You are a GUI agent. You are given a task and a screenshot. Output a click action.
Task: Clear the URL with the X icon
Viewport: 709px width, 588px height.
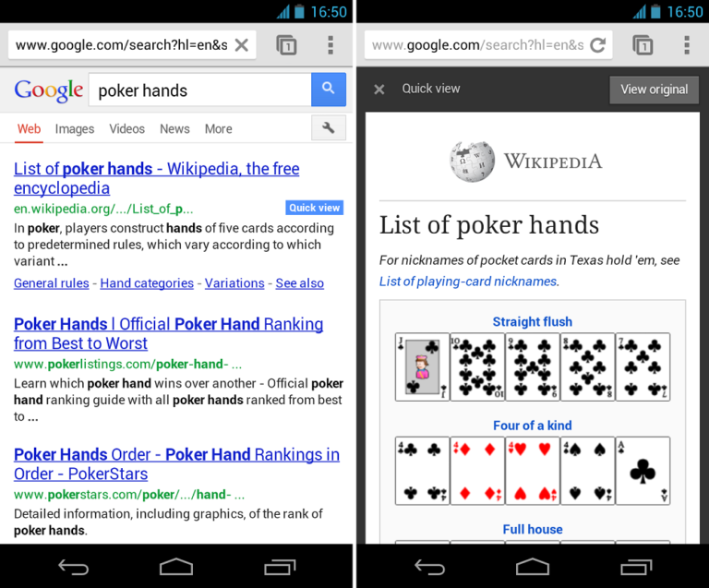point(242,44)
